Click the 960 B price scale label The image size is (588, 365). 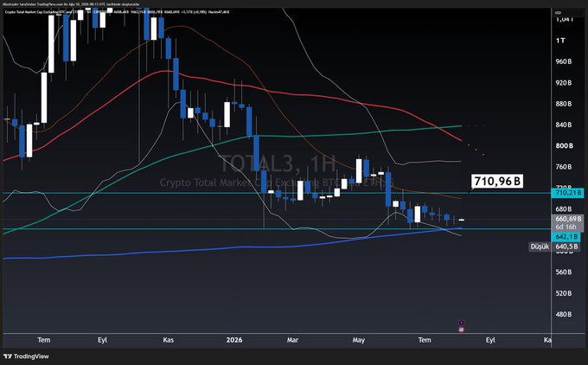[x=564, y=61]
